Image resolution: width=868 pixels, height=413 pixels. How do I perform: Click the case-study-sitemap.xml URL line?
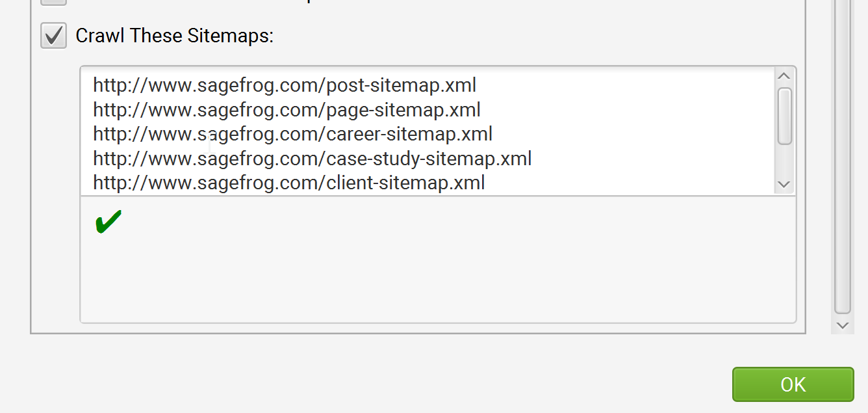pyautogui.click(x=312, y=158)
